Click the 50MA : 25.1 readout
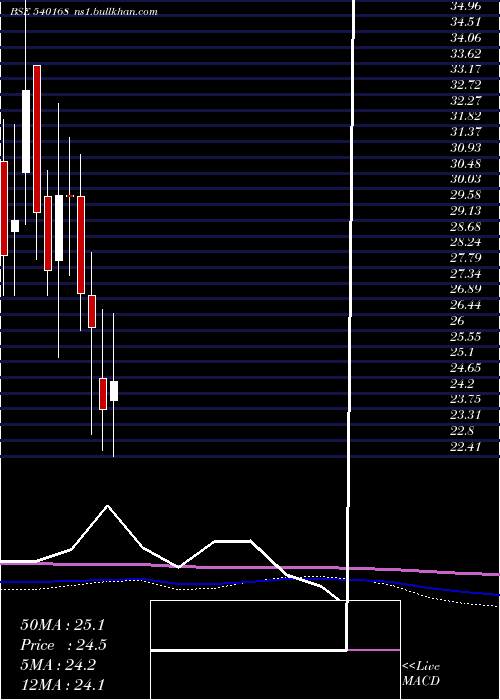Image resolution: width=500 pixels, height=700 pixels. 62,625
